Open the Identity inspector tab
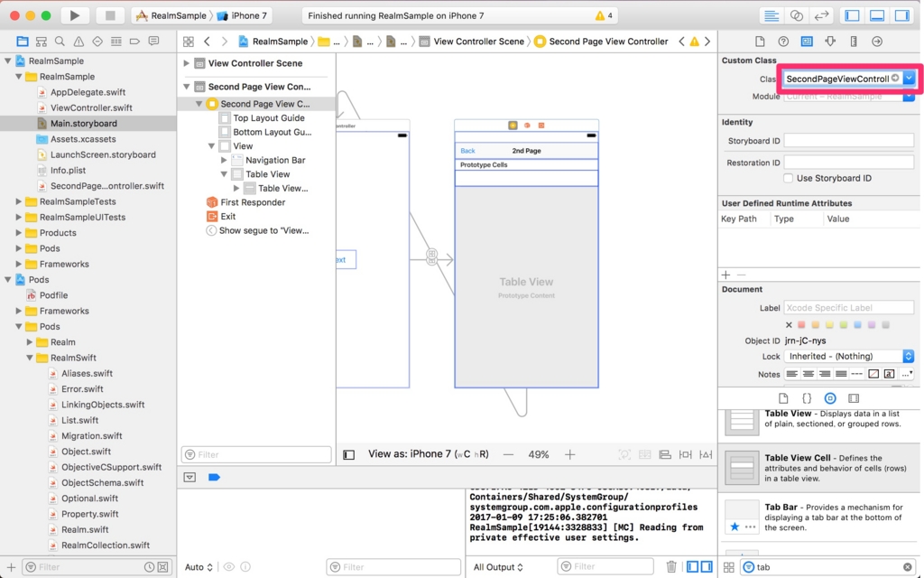924x578 pixels. tap(806, 42)
